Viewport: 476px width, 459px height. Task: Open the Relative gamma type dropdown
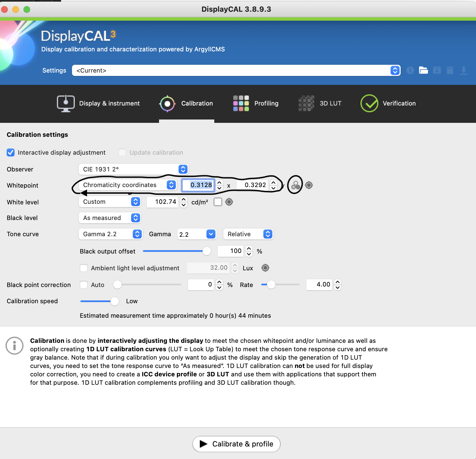pos(248,234)
